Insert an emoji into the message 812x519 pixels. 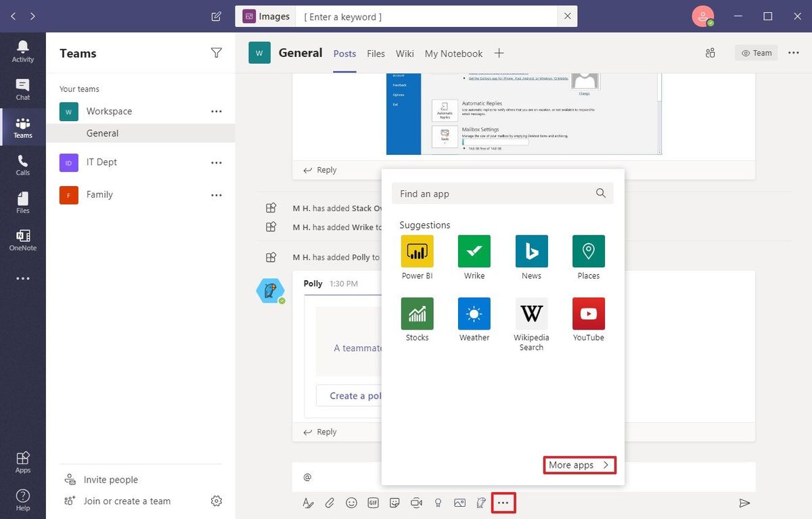pos(351,503)
